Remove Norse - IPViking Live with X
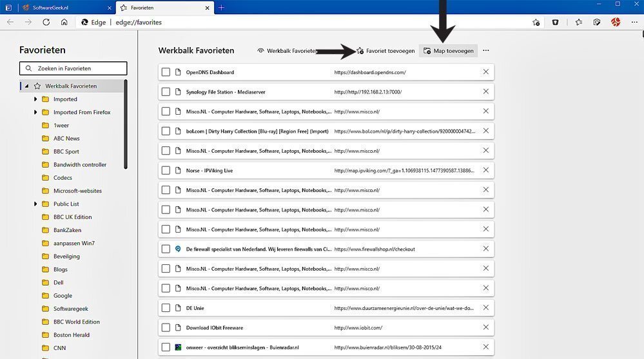This screenshot has height=359, width=644. pyautogui.click(x=486, y=170)
